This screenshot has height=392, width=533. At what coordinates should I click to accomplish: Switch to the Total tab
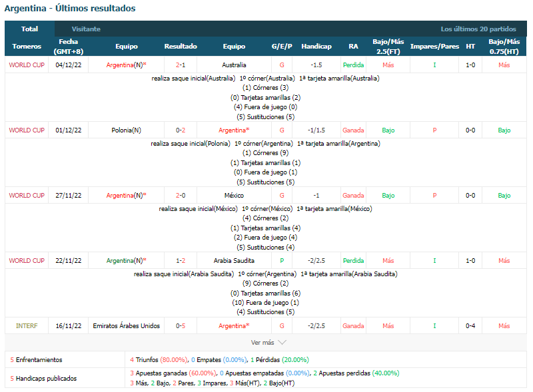click(x=29, y=29)
